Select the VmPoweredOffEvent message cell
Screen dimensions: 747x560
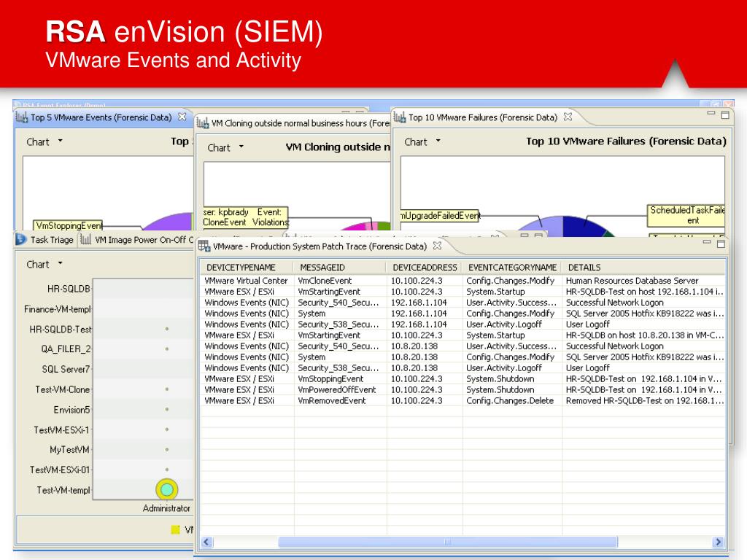337,390
